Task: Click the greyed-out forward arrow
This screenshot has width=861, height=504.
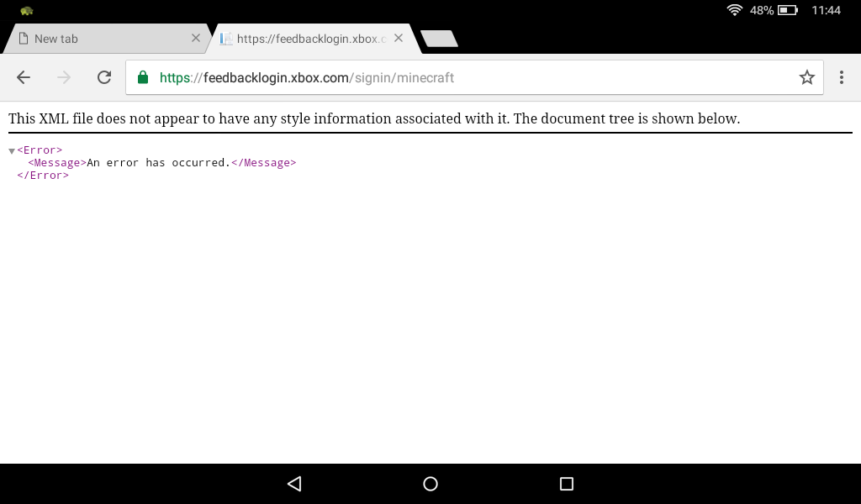Action: coord(64,77)
